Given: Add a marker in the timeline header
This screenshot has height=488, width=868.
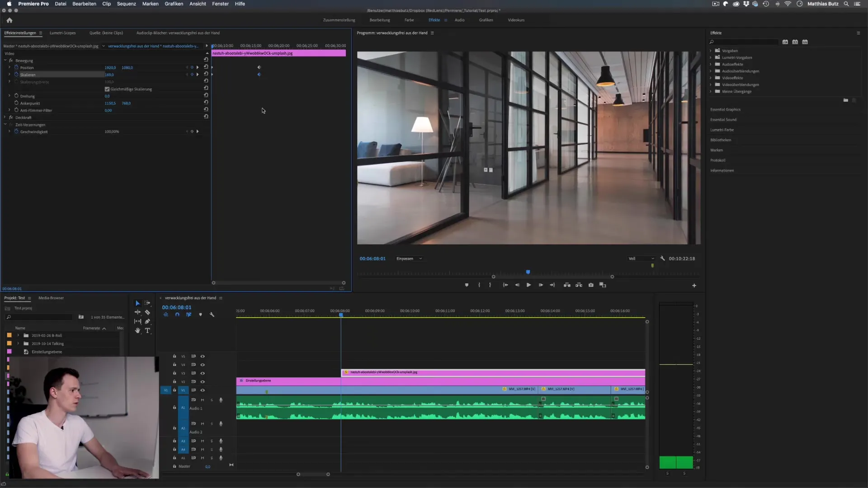Looking at the screenshot, I should tap(200, 314).
